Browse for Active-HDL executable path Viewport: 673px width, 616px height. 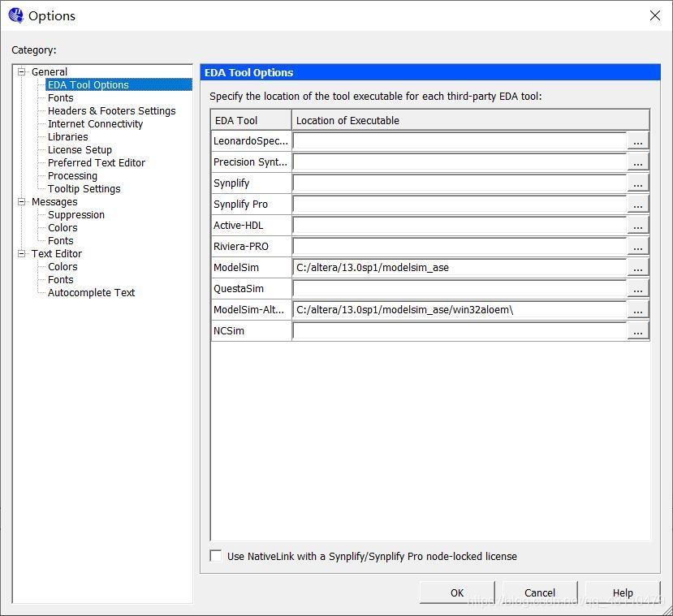(638, 225)
